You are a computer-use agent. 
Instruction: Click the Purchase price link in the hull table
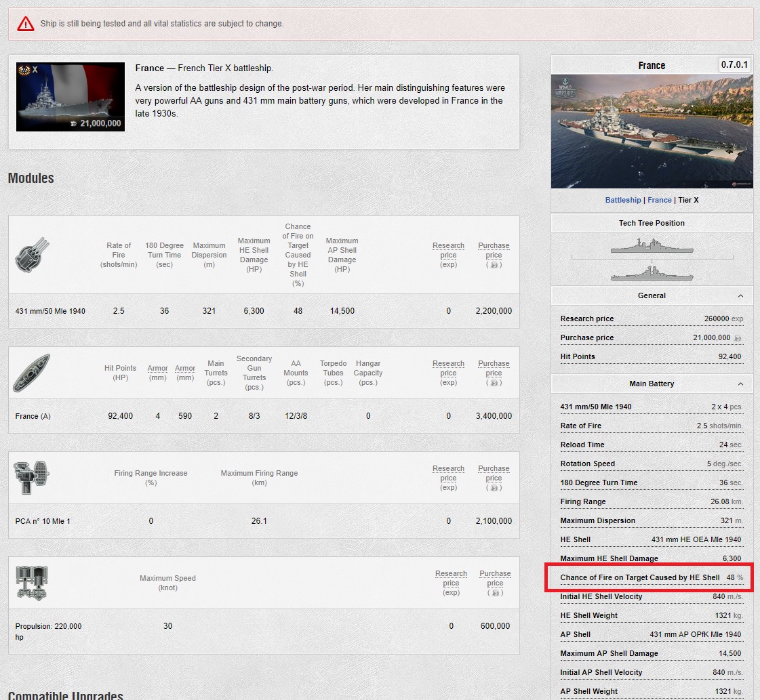(x=494, y=368)
